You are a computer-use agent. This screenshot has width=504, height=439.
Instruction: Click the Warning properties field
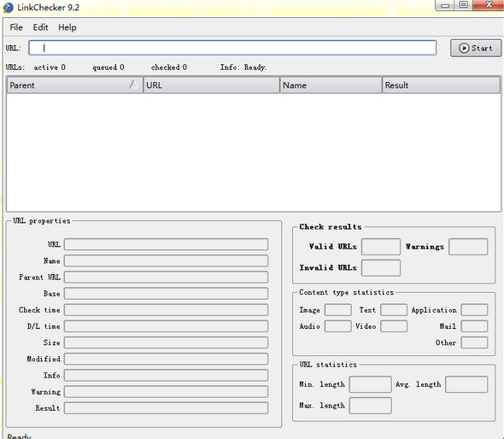tap(166, 392)
